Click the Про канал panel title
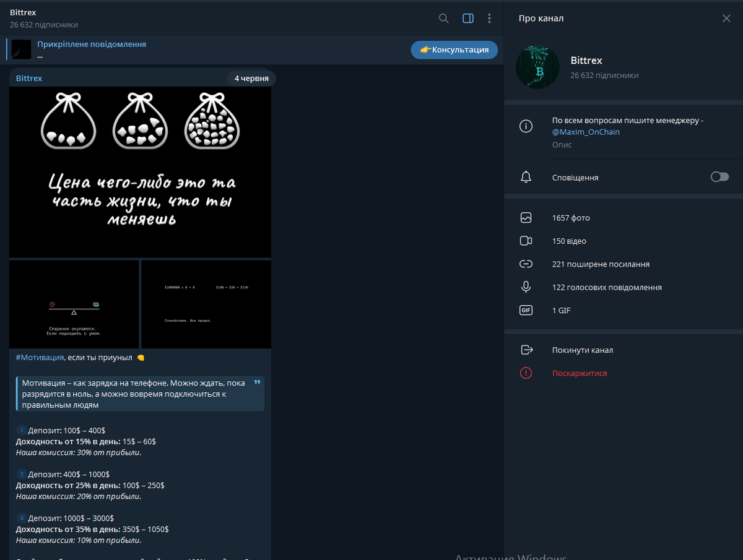Image resolution: width=743 pixels, height=560 pixels. pyautogui.click(x=541, y=19)
